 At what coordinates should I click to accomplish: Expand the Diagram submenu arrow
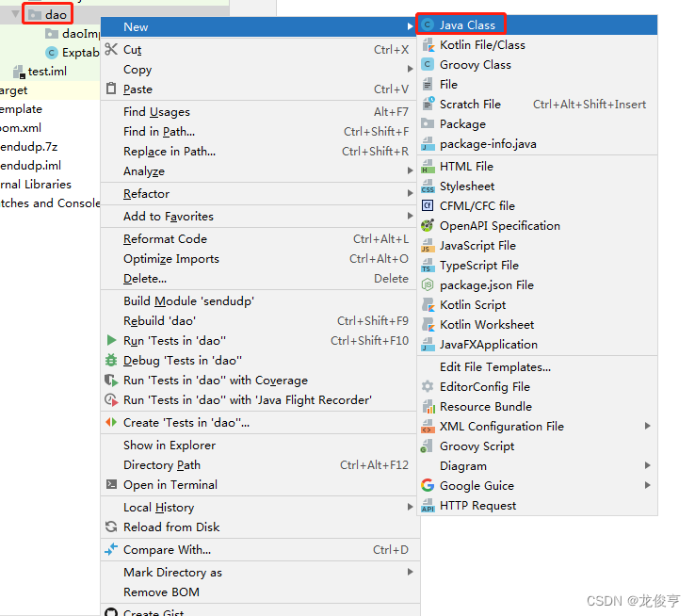coord(648,465)
